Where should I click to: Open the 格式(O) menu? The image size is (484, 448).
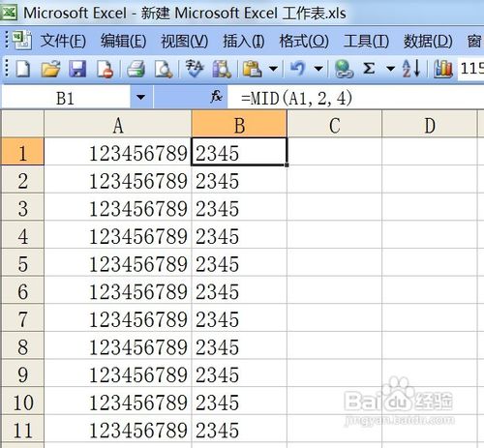click(x=304, y=41)
